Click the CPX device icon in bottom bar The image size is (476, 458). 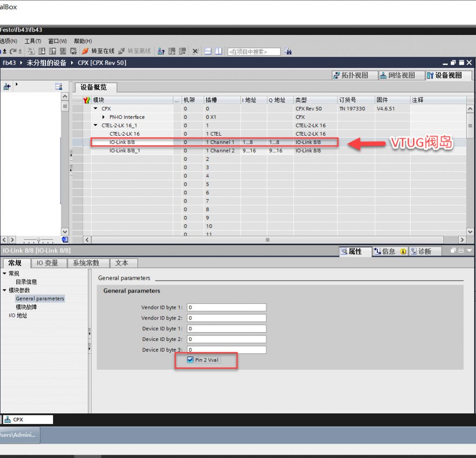pyautogui.click(x=7, y=419)
